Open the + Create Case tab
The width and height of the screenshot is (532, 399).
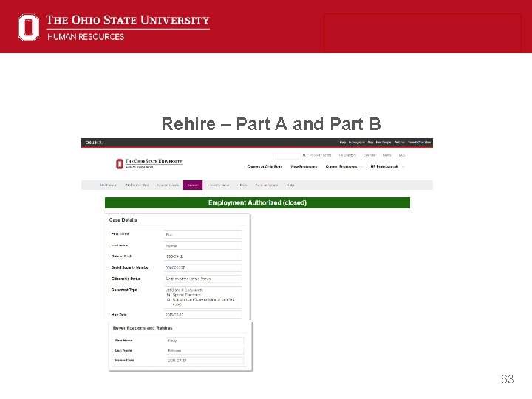[x=218, y=185]
